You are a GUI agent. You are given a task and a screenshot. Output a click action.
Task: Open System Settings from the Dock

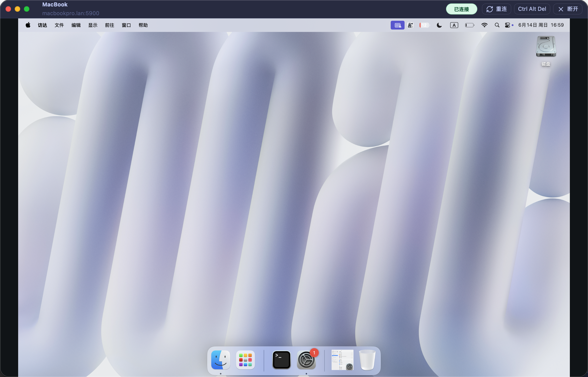(306, 360)
